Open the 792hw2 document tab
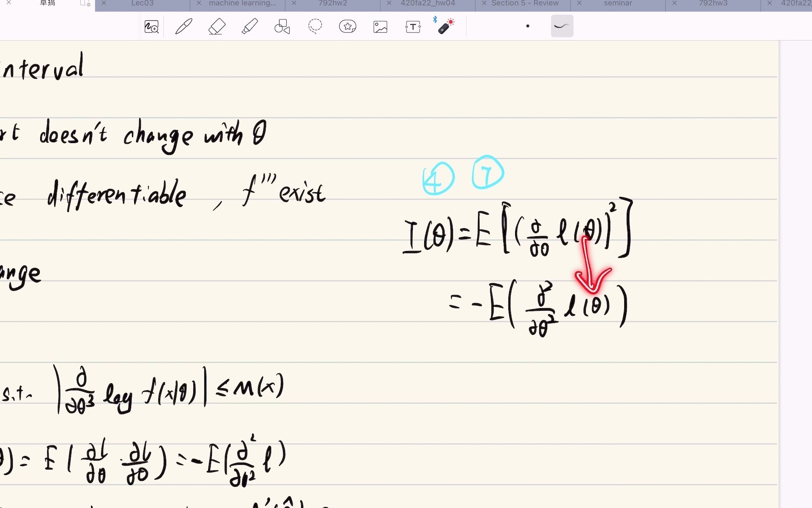Viewport: 812px width, 508px height. (x=332, y=3)
